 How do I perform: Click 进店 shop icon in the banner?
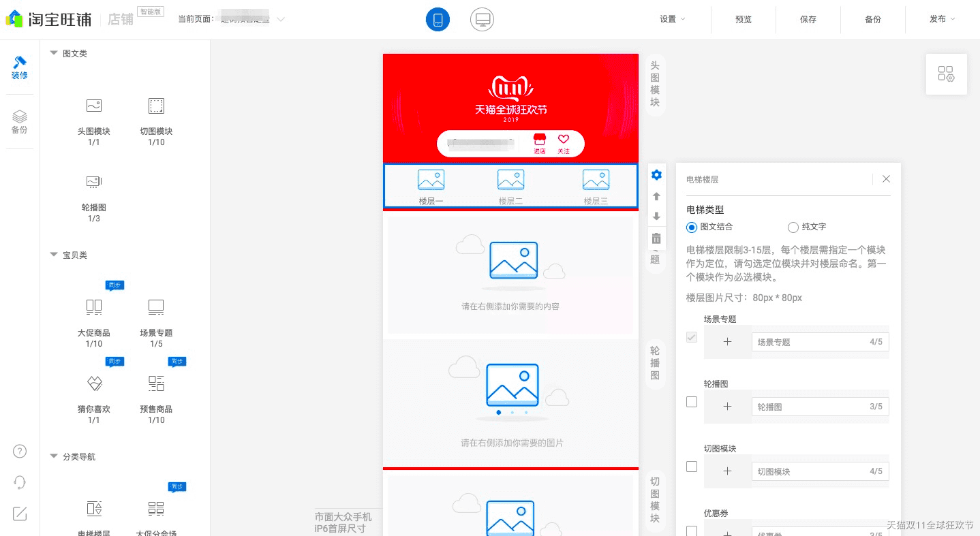pyautogui.click(x=540, y=143)
